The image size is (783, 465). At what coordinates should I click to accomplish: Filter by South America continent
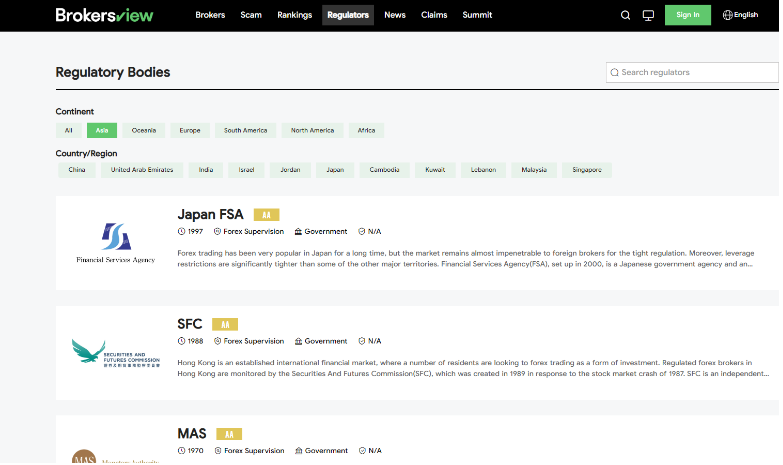(245, 130)
